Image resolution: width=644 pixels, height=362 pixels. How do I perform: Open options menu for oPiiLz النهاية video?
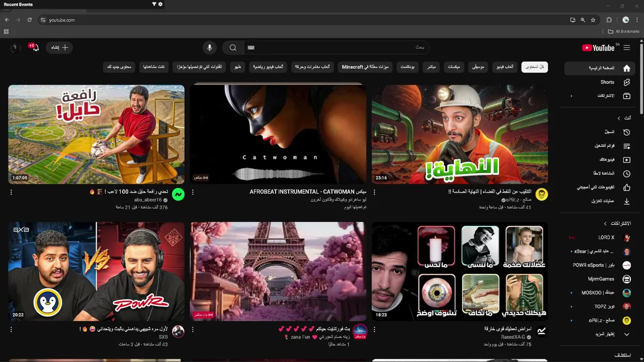point(374,192)
